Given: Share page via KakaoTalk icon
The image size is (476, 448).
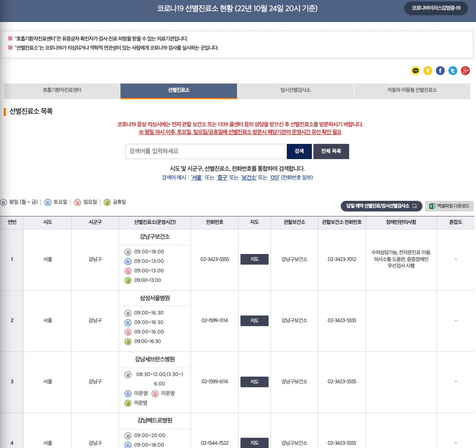Looking at the screenshot, I should [416, 71].
